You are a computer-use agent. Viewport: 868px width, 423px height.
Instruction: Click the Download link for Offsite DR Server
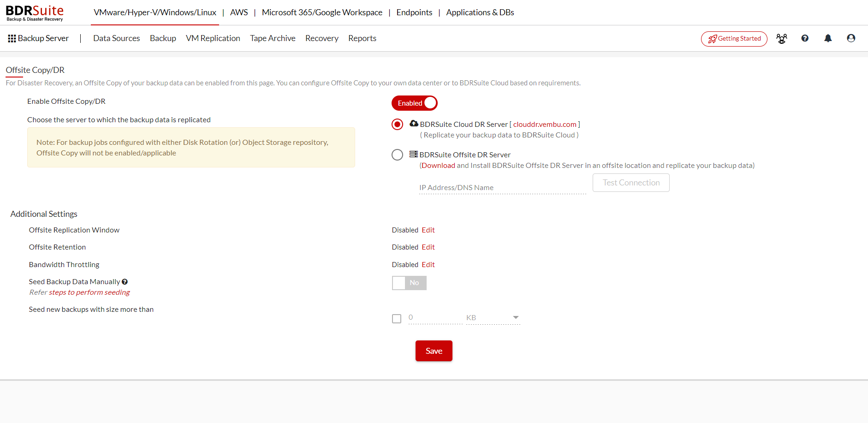point(438,166)
